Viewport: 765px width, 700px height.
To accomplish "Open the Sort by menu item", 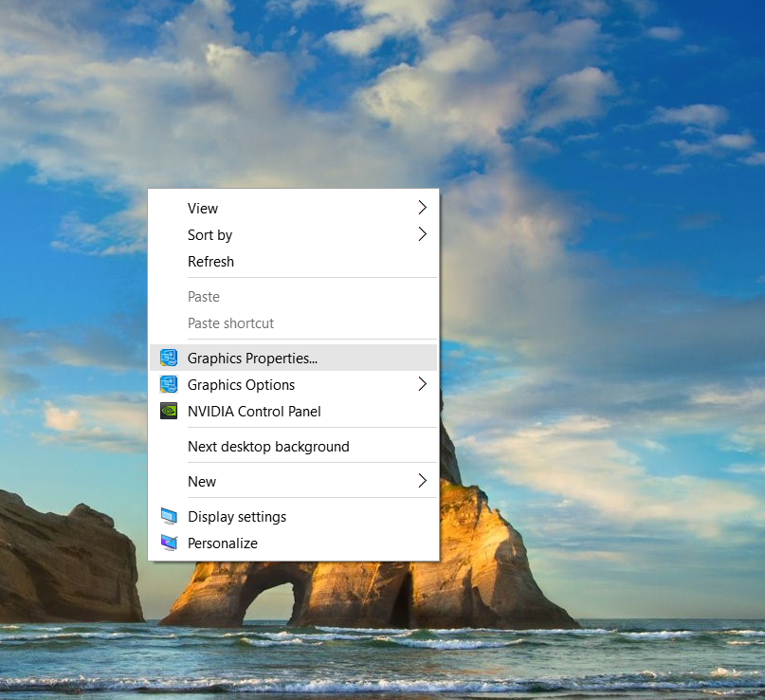I will click(209, 234).
